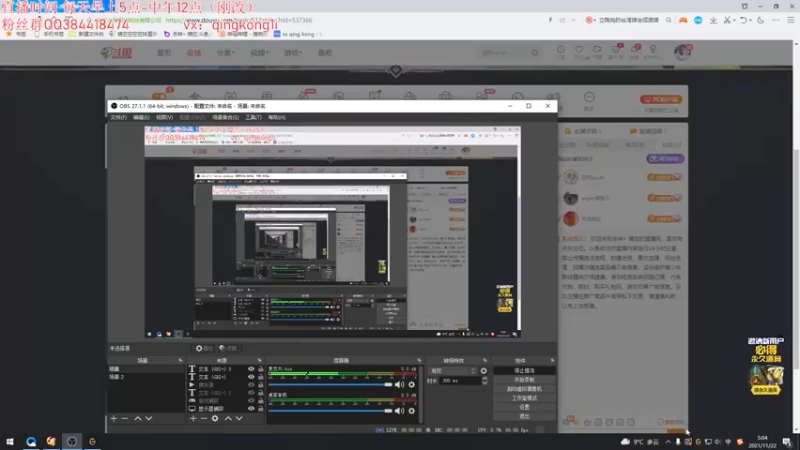Screen dimensions: 800x450
Task: Toggle browser night mode moon icon
Action: click(x=761, y=20)
